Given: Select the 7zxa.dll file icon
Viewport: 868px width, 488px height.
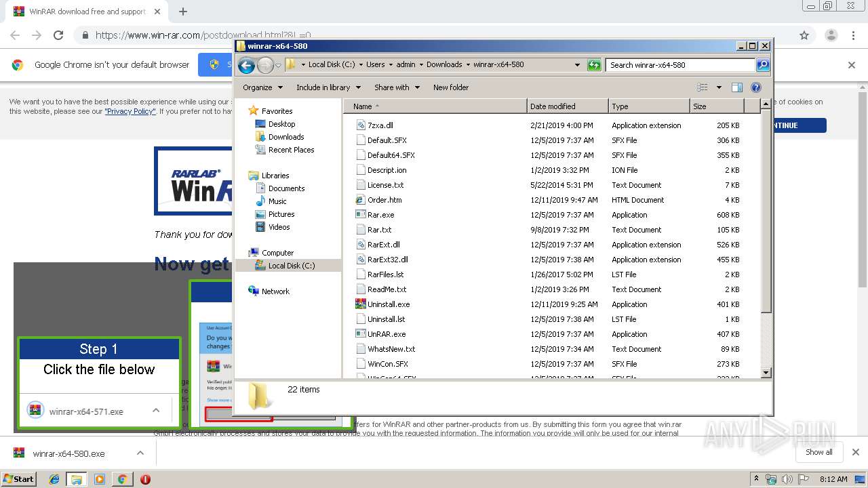Looking at the screenshot, I should click(361, 125).
